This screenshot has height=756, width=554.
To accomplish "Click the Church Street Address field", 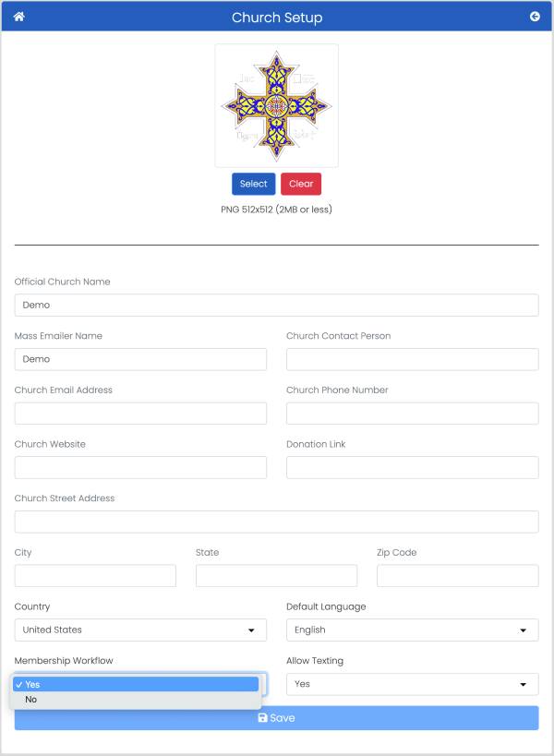I will tap(276, 522).
